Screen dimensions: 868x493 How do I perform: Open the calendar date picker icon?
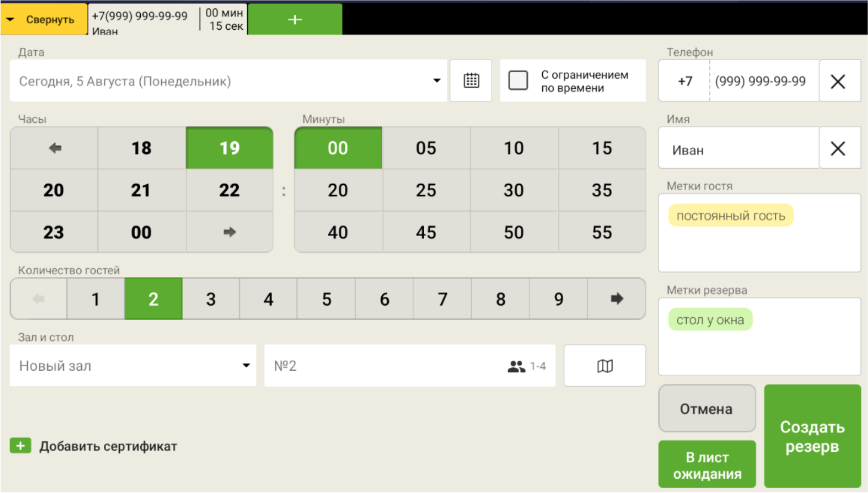point(471,81)
